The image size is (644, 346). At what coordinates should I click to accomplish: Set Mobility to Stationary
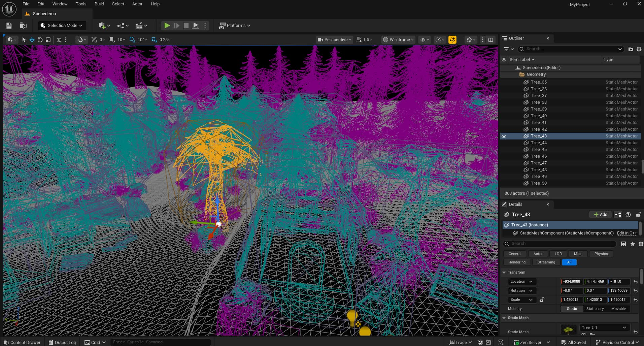595,309
